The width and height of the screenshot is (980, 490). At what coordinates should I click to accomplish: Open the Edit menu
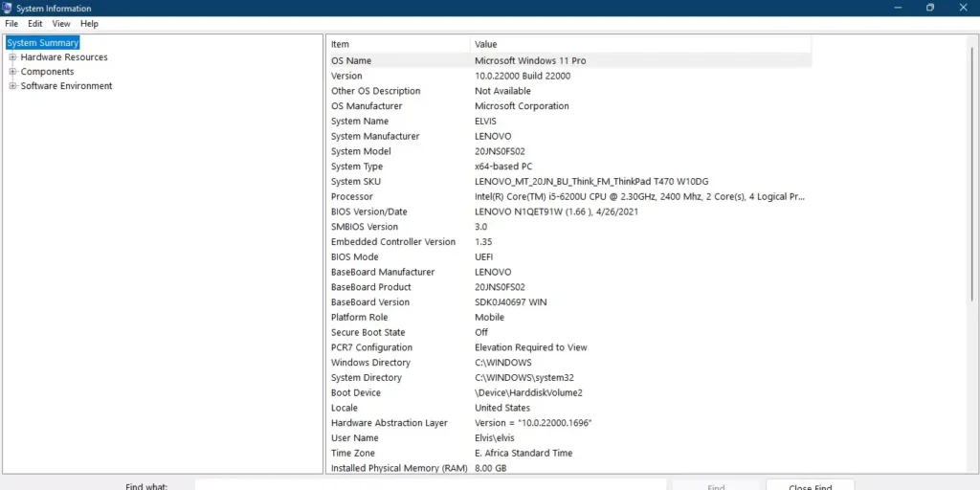pyautogui.click(x=35, y=24)
